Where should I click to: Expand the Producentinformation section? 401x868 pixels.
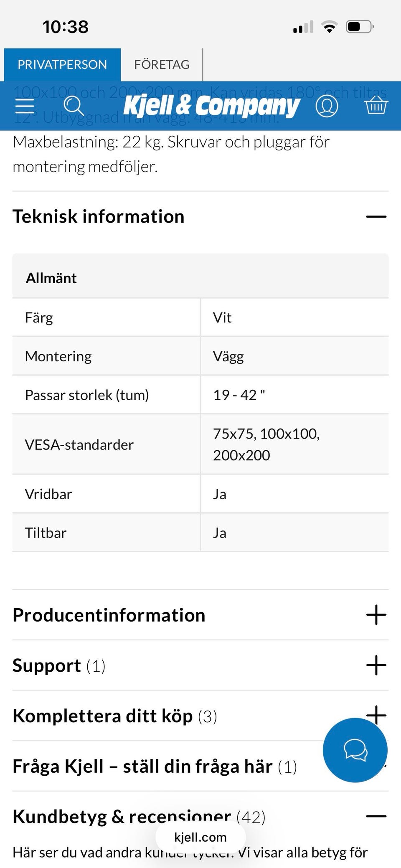point(376,615)
